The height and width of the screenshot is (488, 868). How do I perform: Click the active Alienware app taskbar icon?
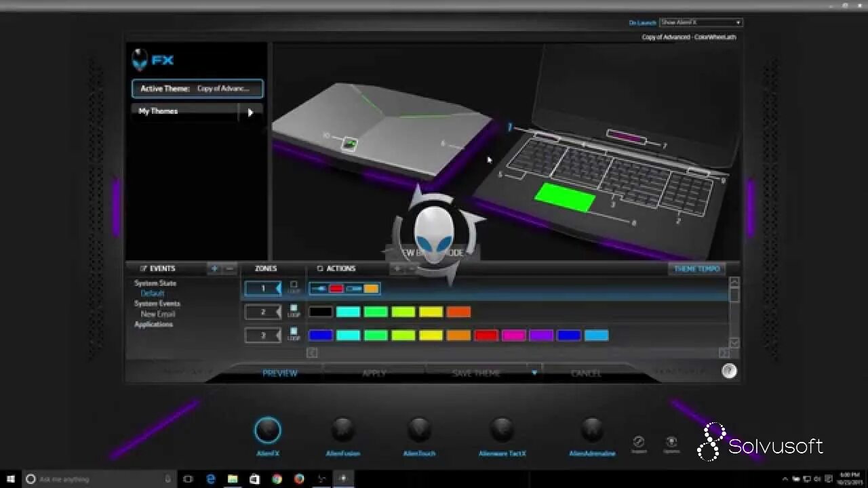(342, 479)
